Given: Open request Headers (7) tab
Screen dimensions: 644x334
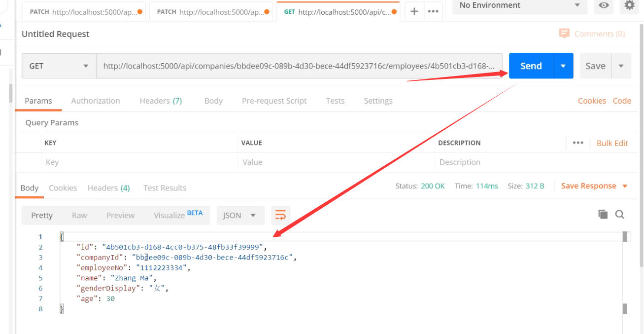Looking at the screenshot, I should 161,101.
